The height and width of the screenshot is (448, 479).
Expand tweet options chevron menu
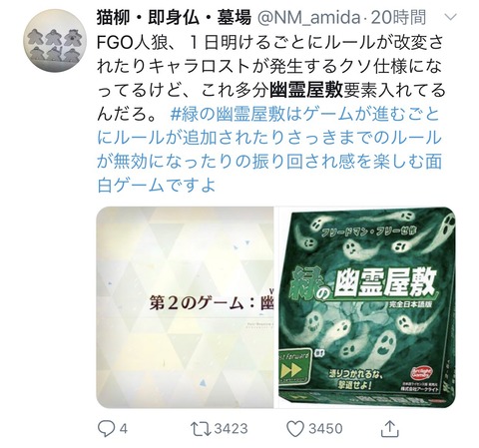pyautogui.click(x=451, y=17)
